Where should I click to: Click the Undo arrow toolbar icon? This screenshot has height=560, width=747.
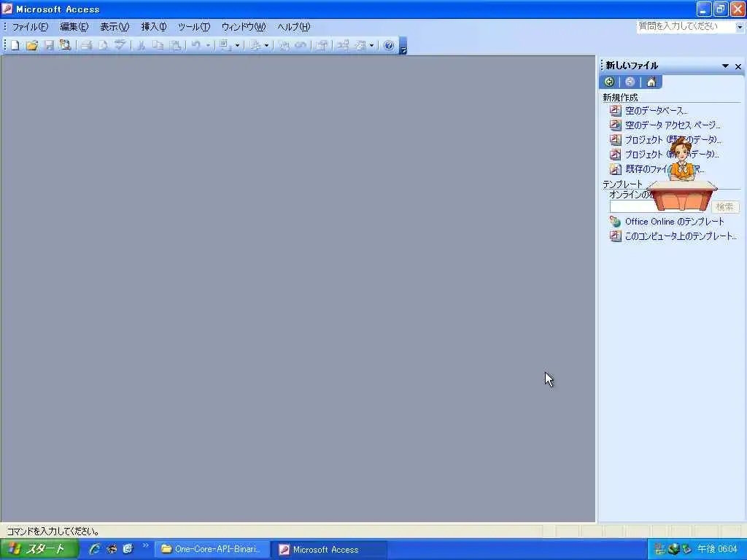tap(196, 45)
